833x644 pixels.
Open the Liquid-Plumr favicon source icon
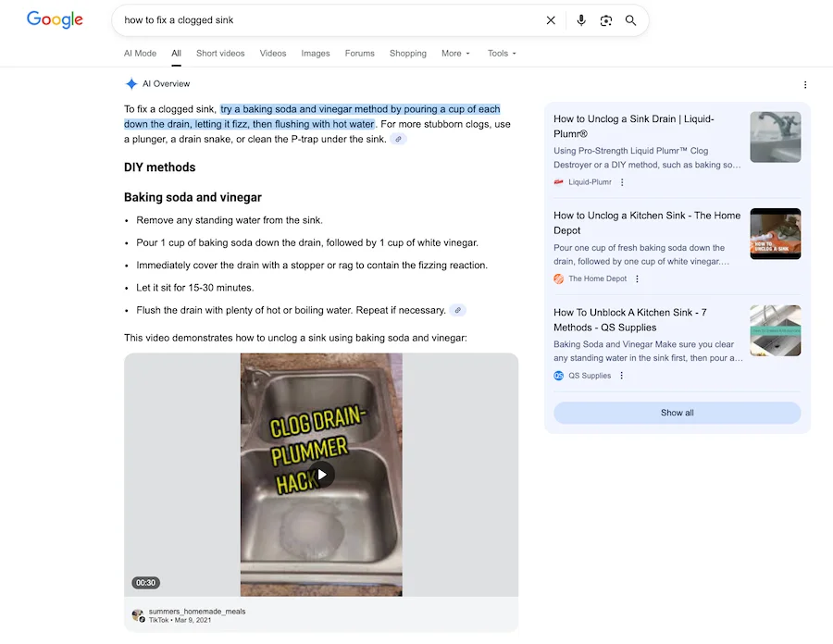(x=557, y=182)
